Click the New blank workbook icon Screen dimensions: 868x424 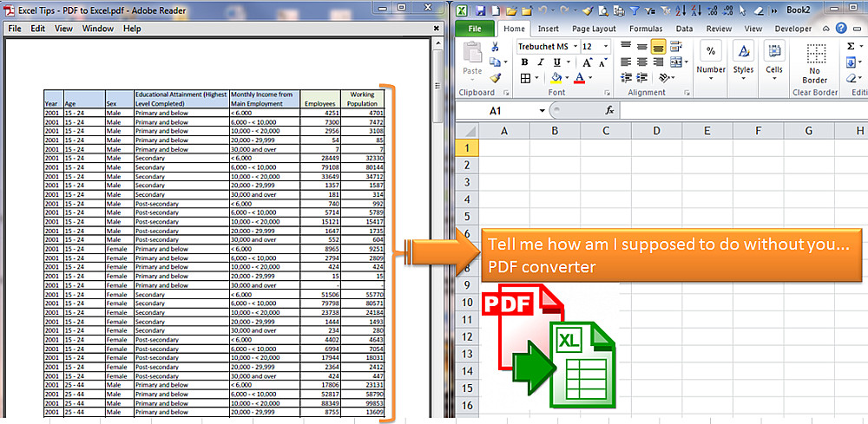tap(496, 10)
